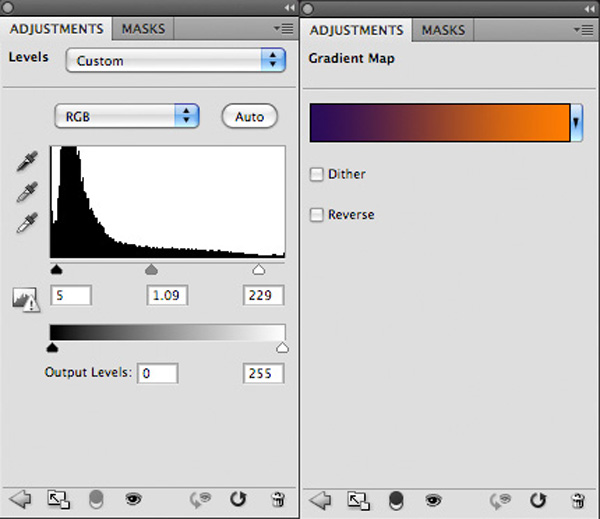Open the gradient picker dropdown arrow

pyautogui.click(x=576, y=122)
